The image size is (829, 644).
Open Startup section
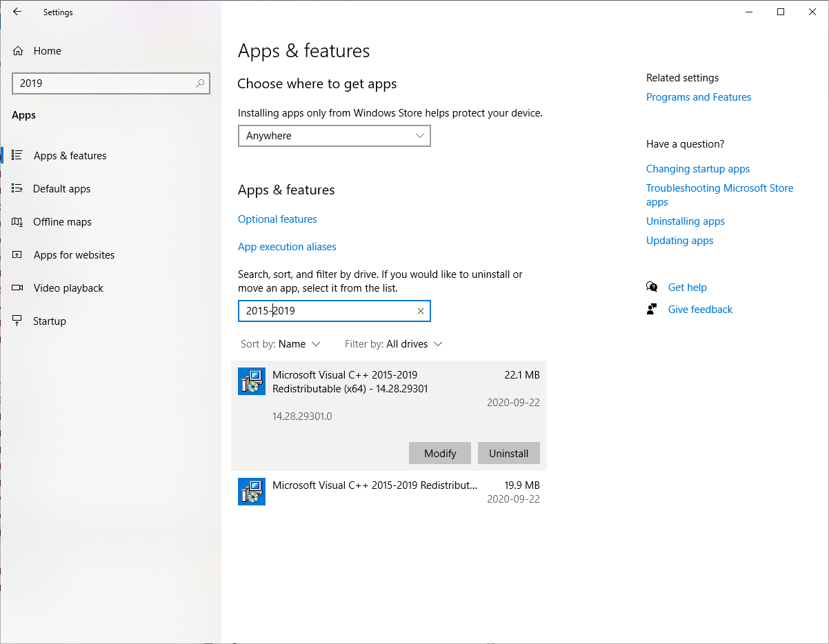point(50,321)
